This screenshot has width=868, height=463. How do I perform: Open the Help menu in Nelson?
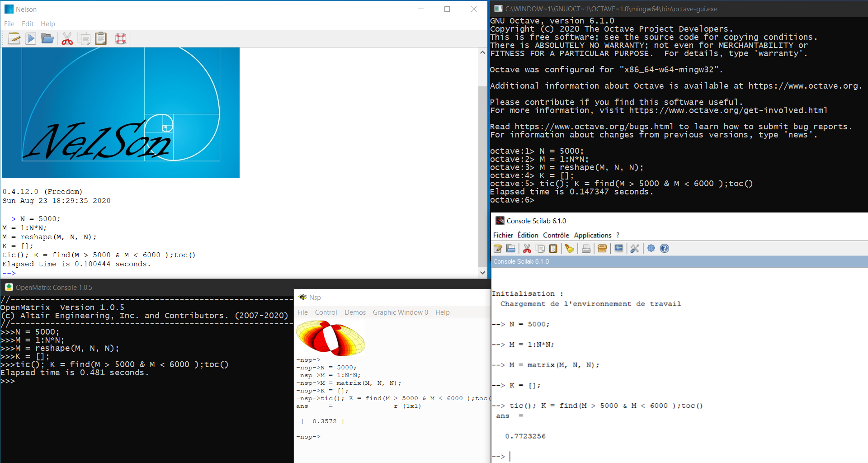48,24
